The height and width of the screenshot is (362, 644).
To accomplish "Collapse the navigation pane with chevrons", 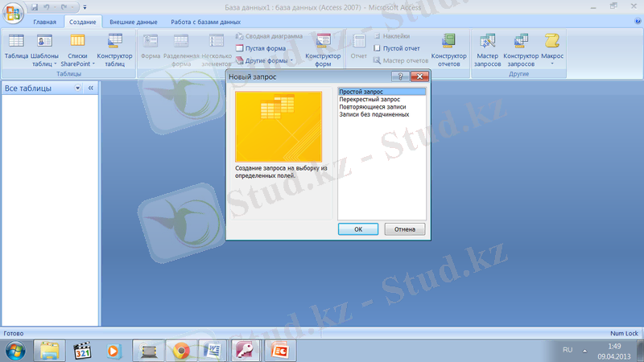I will pyautogui.click(x=91, y=88).
